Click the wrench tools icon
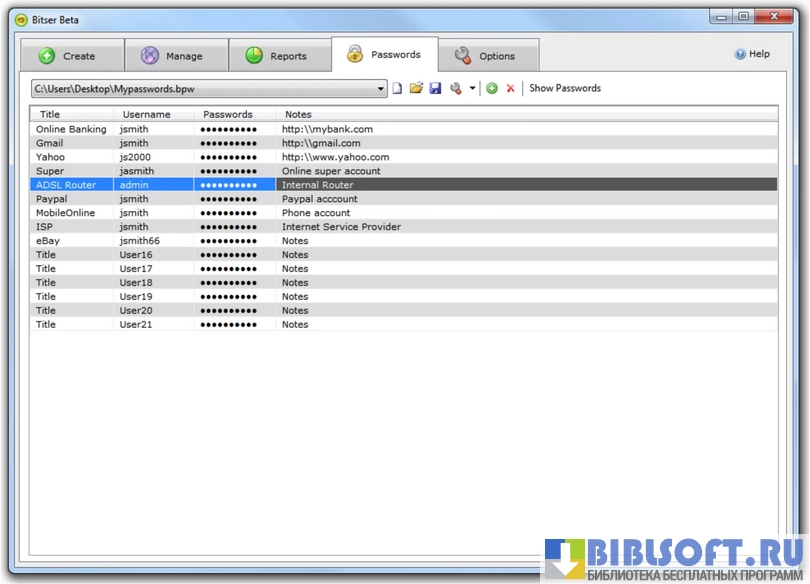 coord(455,89)
